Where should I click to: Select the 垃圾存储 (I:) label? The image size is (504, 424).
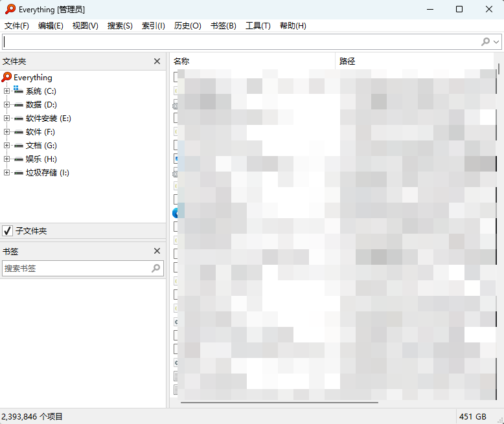(47, 173)
